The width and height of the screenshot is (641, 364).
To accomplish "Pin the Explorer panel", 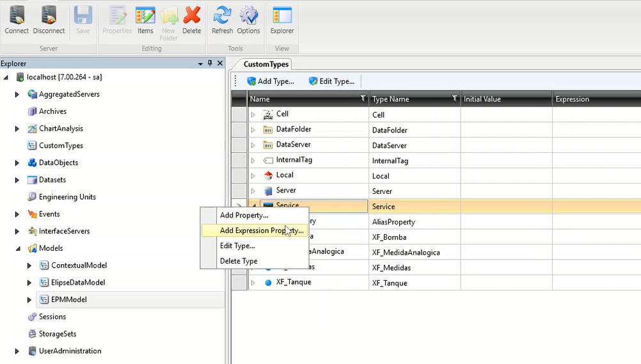I will [x=210, y=63].
